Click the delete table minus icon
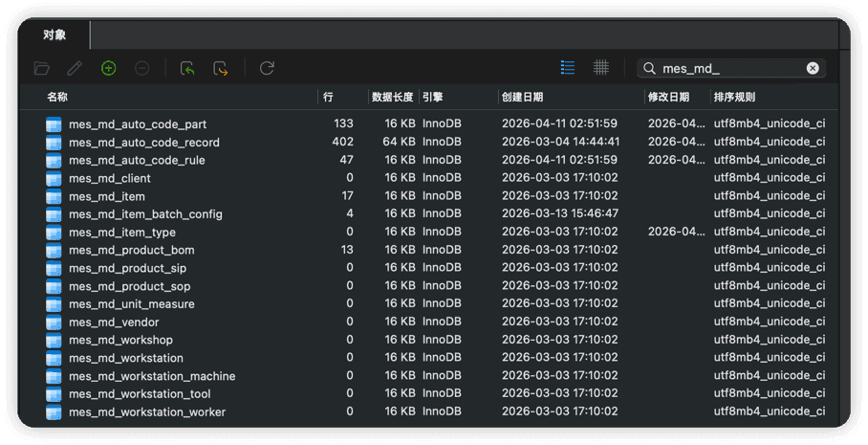868x445 pixels. click(x=142, y=68)
